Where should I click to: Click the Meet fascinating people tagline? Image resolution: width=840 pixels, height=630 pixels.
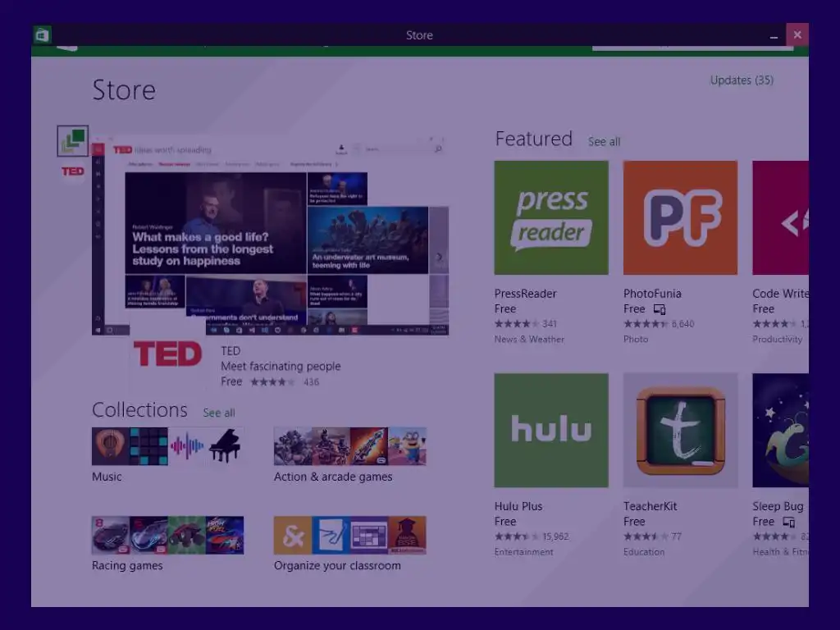click(281, 367)
